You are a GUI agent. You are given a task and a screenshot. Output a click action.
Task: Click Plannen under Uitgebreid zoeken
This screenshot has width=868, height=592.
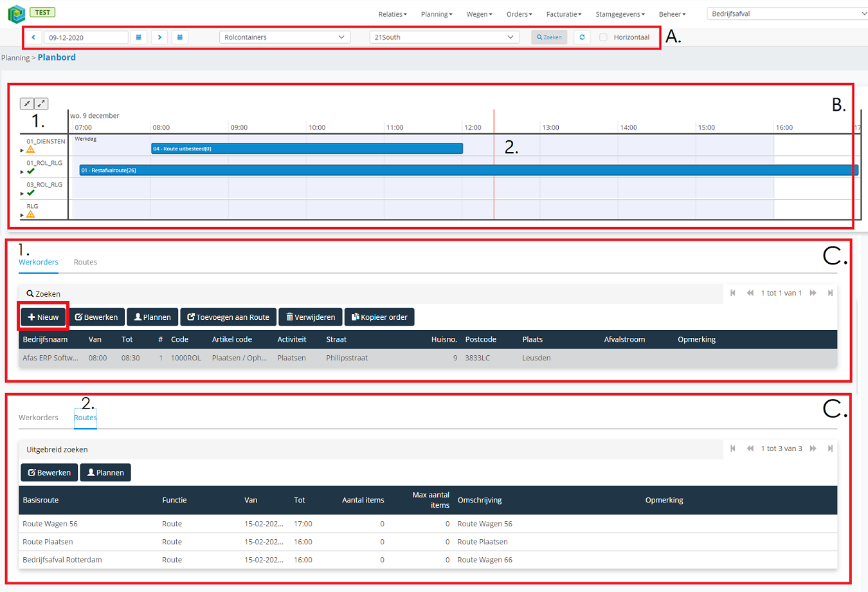point(105,473)
